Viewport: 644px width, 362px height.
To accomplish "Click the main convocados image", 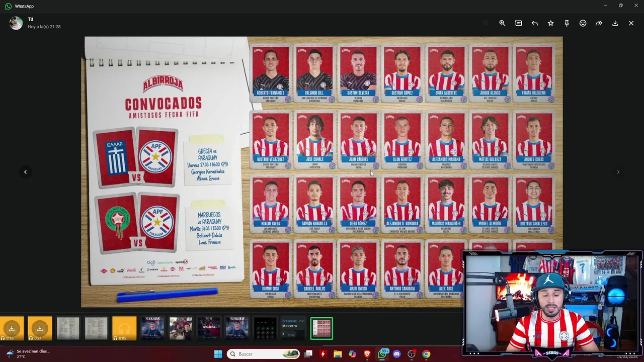I will click(322, 171).
